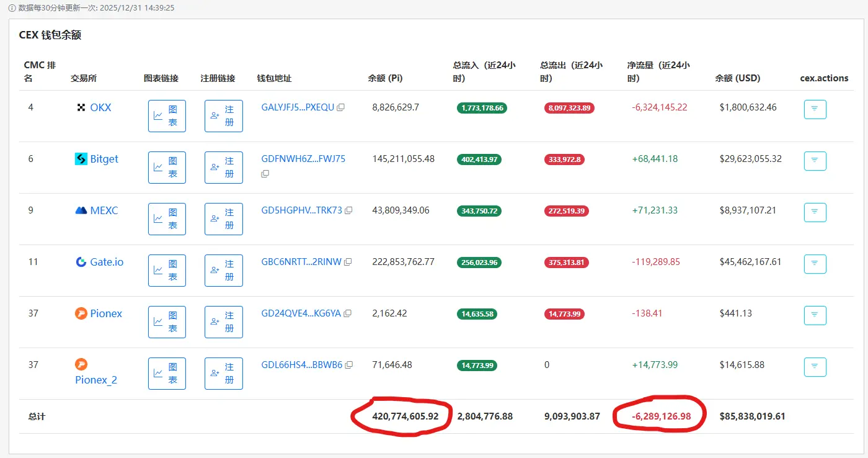Select the OKX net flow -6,324,145.22
The height and width of the screenshot is (458, 868).
[660, 107]
